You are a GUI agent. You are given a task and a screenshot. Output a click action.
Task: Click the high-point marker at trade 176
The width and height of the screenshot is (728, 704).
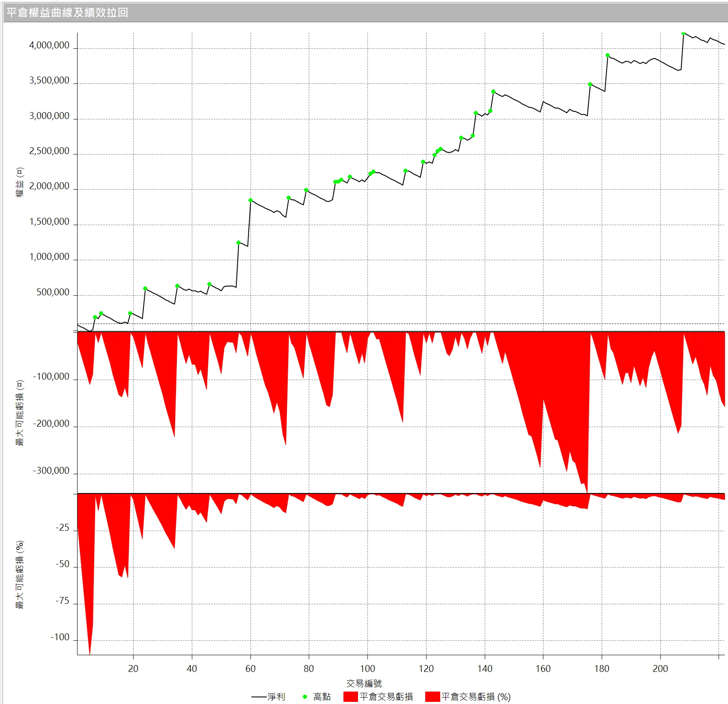point(590,84)
